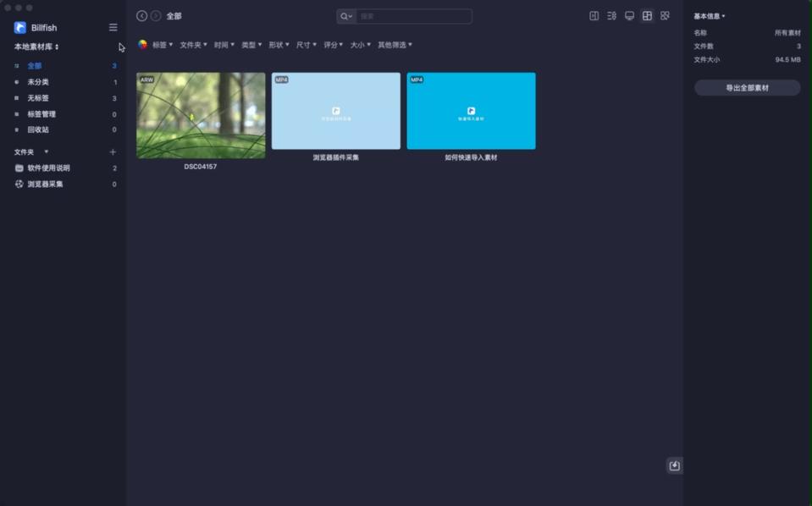Screen dimensions: 812x506
Task: Click the color filter wheel icon
Action: (144, 44)
